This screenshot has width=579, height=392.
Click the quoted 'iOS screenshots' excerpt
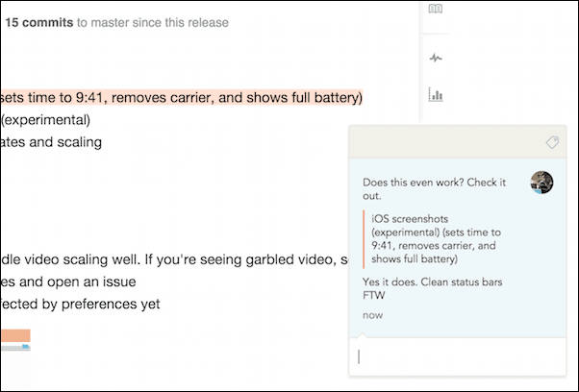(x=436, y=239)
